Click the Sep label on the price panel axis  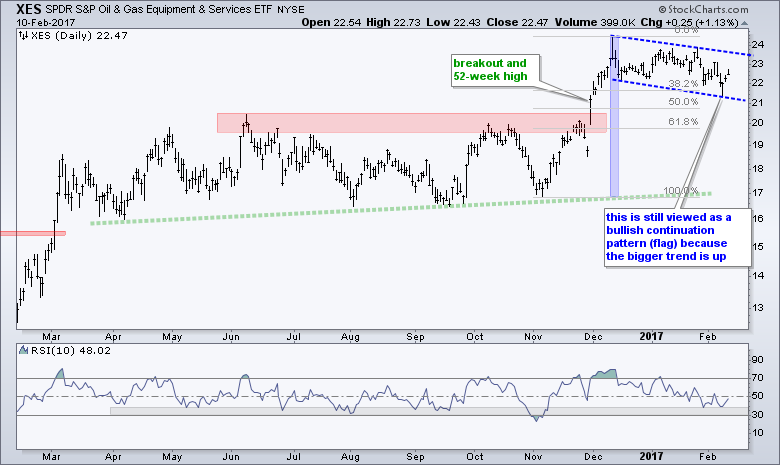[415, 337]
